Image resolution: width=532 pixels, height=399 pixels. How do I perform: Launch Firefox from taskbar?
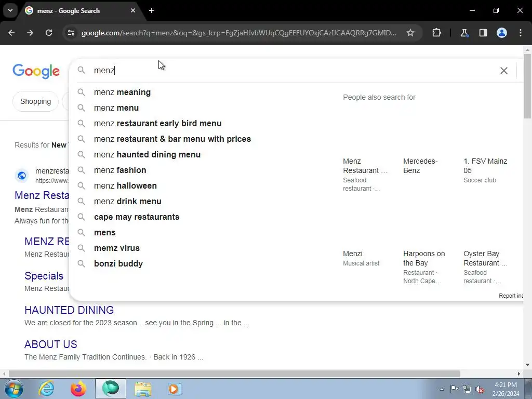[78, 389]
